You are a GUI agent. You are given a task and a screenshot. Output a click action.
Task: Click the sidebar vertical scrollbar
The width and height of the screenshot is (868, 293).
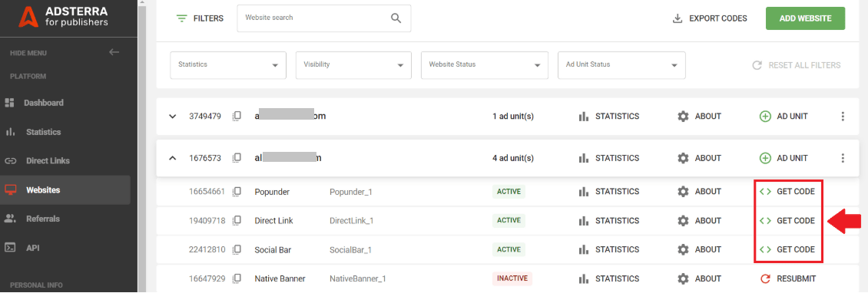click(x=141, y=146)
